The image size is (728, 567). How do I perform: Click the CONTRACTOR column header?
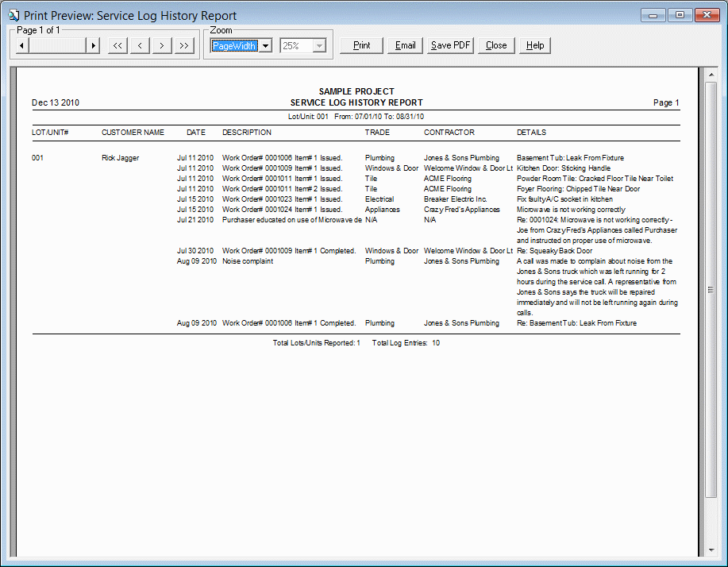coord(449,133)
